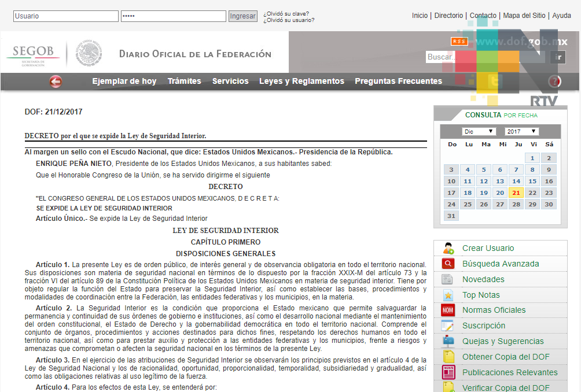Click the Obtener Copia del DOF document icon
The image size is (581, 392).
[448, 357]
